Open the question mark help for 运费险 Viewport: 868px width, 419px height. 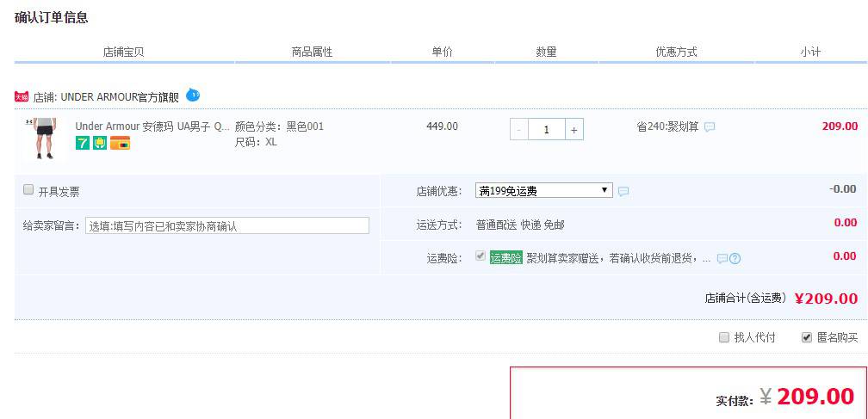click(x=735, y=259)
